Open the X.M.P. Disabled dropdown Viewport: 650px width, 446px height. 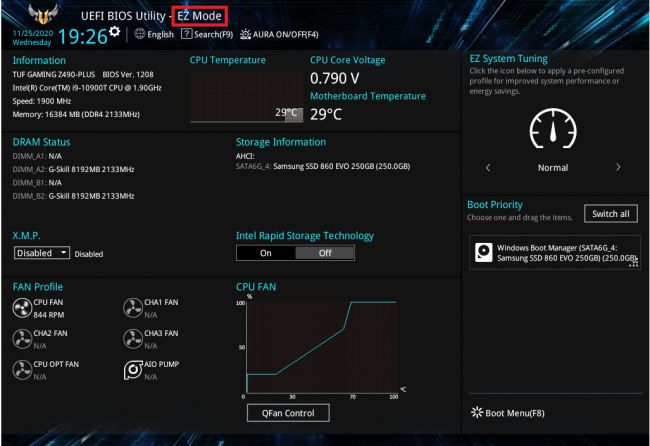[42, 253]
